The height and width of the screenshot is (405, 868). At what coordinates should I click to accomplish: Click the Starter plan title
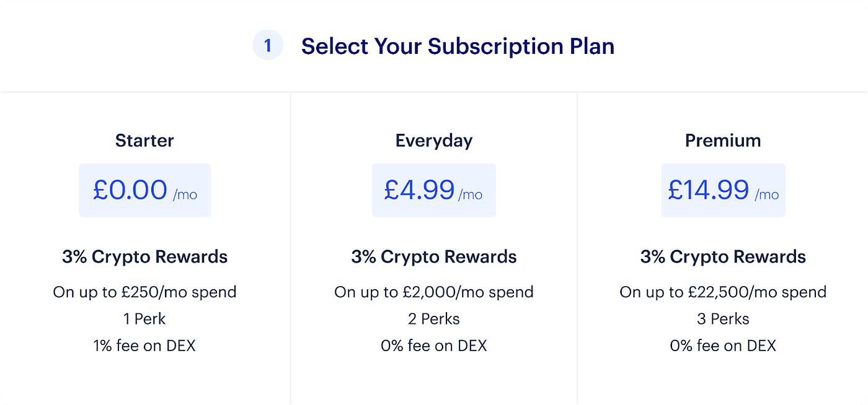point(144,141)
